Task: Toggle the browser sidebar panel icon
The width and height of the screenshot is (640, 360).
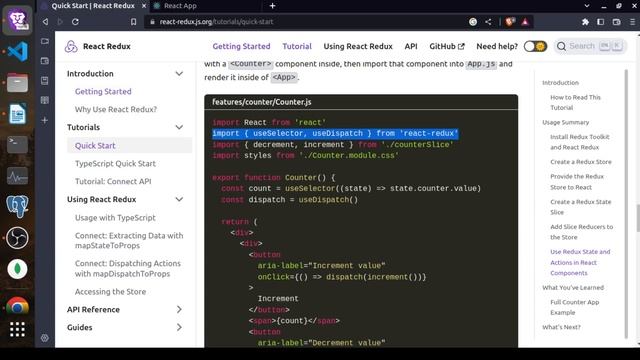Action: [x=600, y=22]
